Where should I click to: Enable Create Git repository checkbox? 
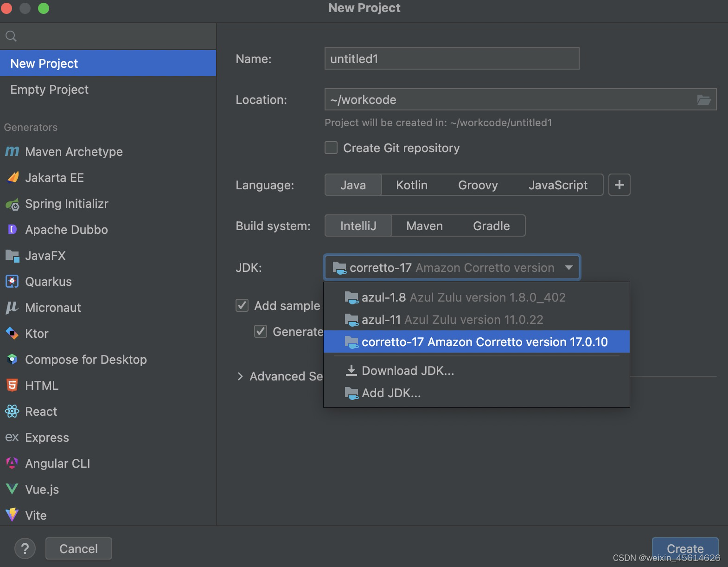331,148
